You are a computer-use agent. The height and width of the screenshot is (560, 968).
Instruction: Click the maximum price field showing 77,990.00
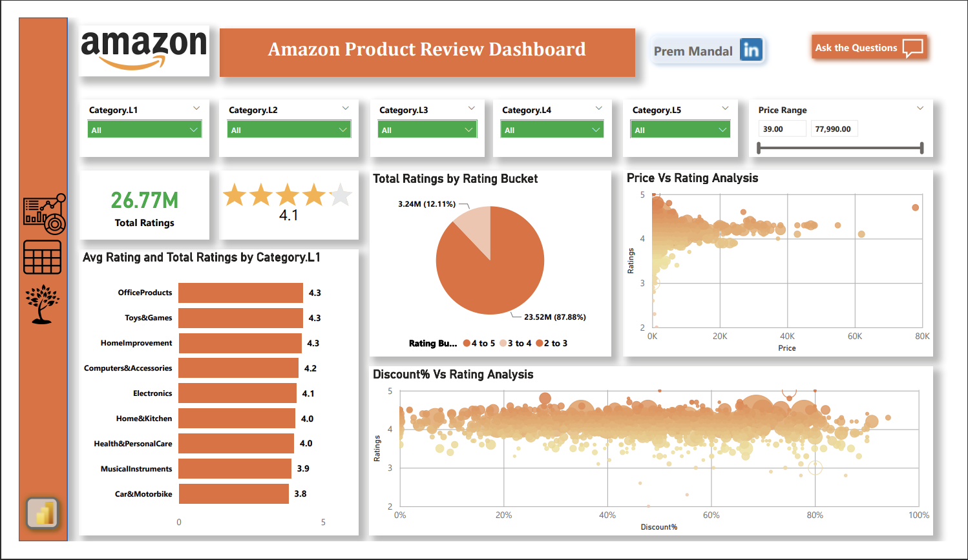834,129
